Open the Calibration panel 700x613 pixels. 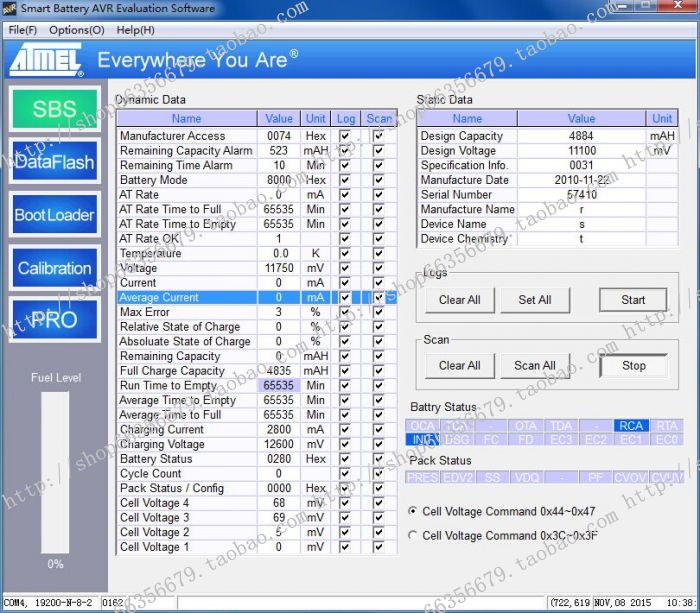(x=55, y=268)
